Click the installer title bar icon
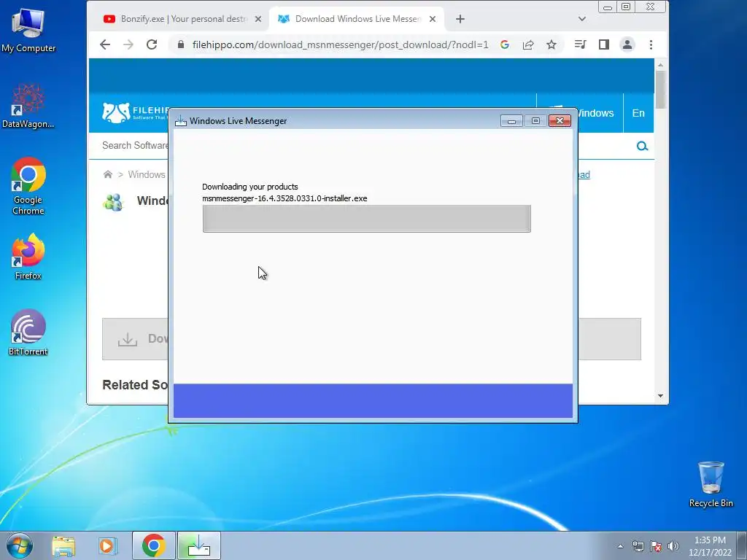Image resolution: width=747 pixels, height=560 pixels. pyautogui.click(x=181, y=121)
